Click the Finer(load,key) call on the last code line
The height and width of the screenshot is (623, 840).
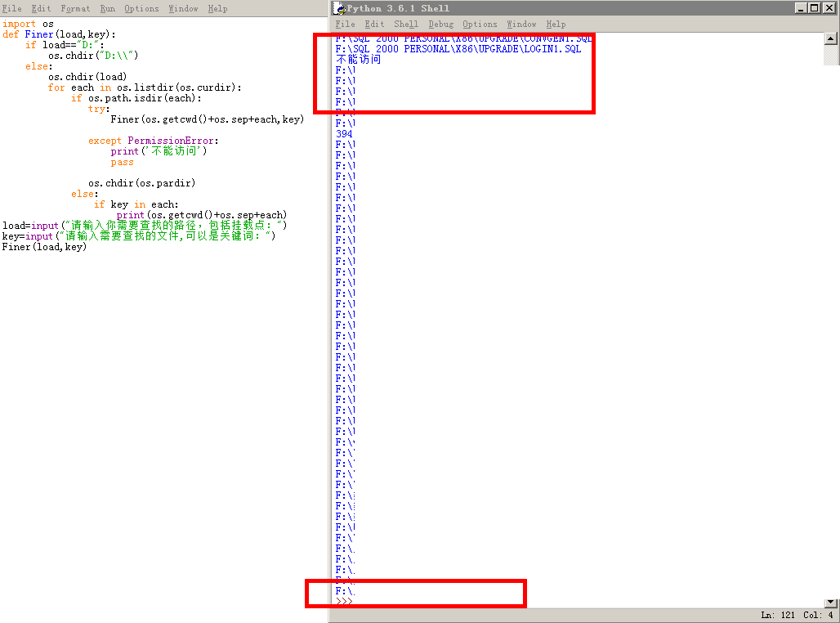[44, 247]
